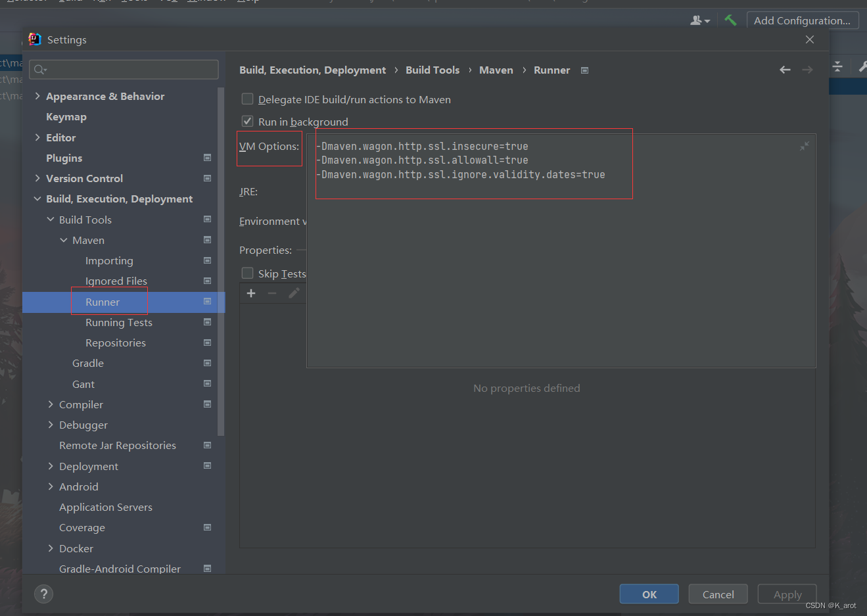
Task: Click project icon next to Plugins
Action: 207,158
